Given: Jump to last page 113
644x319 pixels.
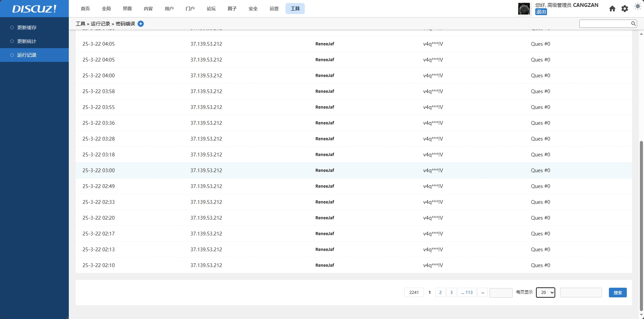Looking at the screenshot, I should pos(467,293).
